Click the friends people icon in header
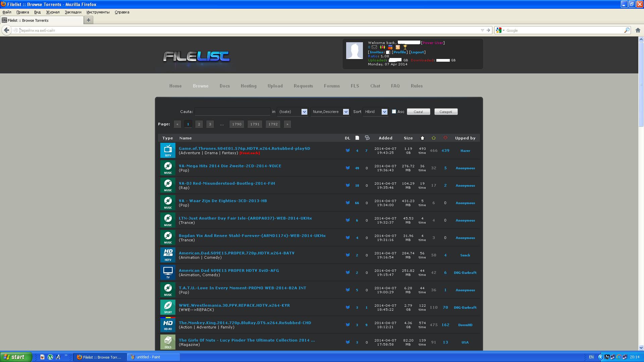644x362 pixels. (x=382, y=47)
